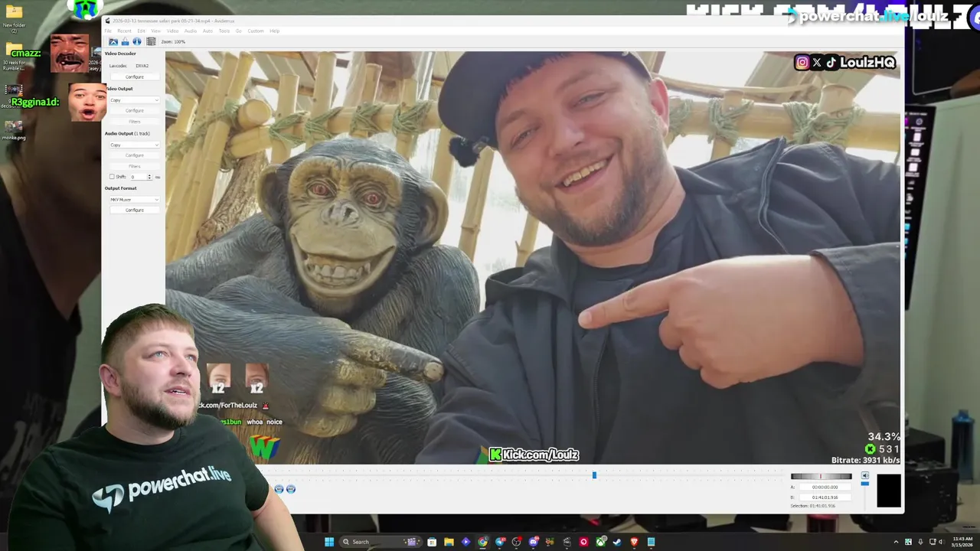The image size is (980, 551).
Task: Open the Help menu
Action: click(274, 31)
